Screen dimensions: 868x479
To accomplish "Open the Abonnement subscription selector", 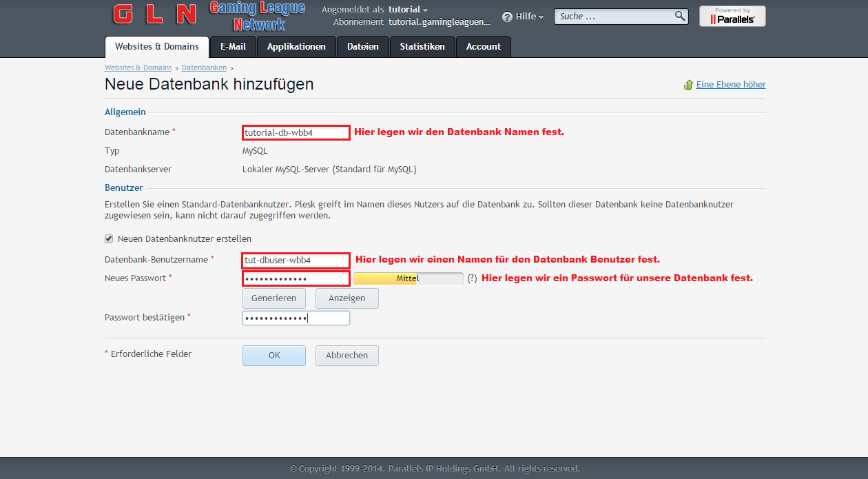I will coord(439,22).
